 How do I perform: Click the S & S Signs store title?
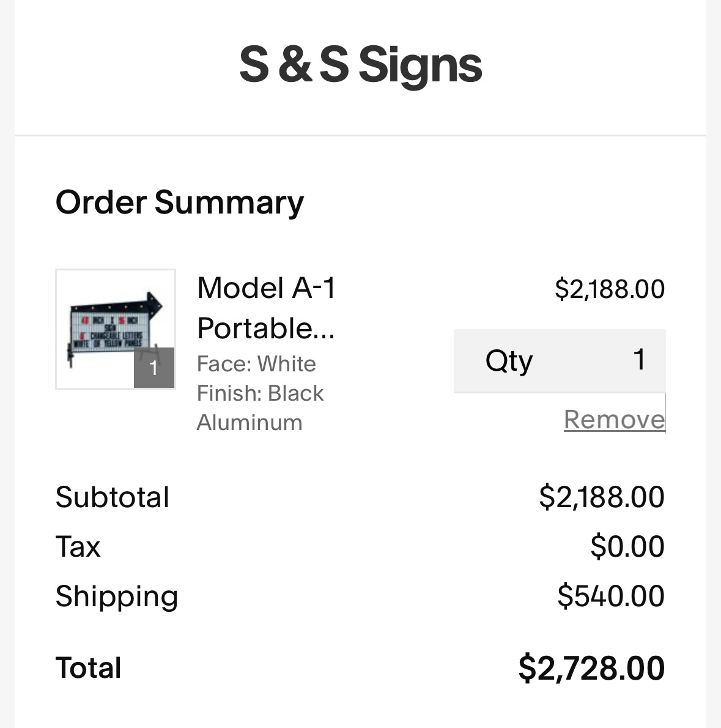tap(360, 65)
